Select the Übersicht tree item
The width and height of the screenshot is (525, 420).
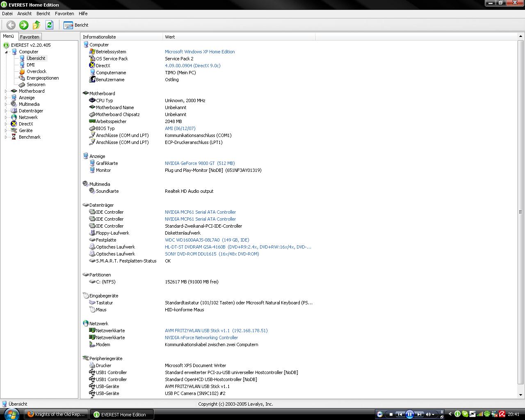(x=36, y=58)
